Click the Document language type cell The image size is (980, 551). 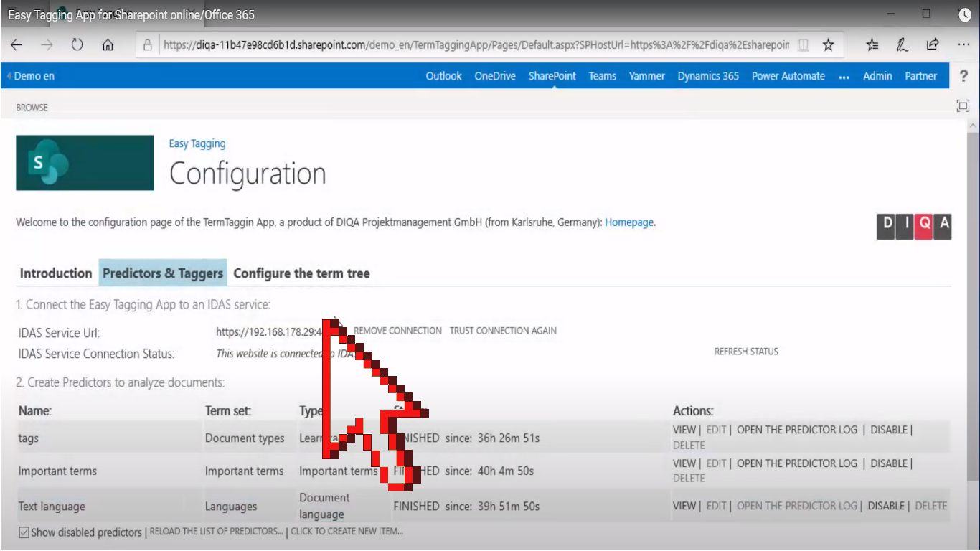pos(325,506)
